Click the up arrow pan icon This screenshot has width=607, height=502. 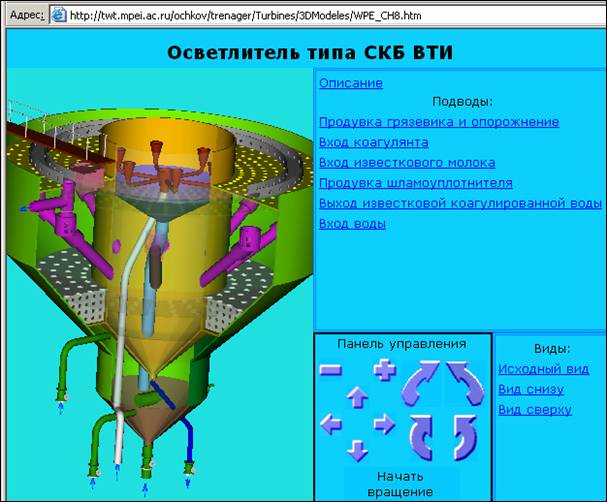[x=357, y=397]
